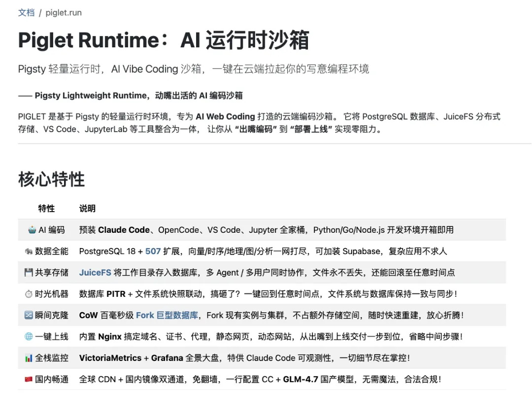Click the stopwatch icon beside 时光机器

pos(29,294)
